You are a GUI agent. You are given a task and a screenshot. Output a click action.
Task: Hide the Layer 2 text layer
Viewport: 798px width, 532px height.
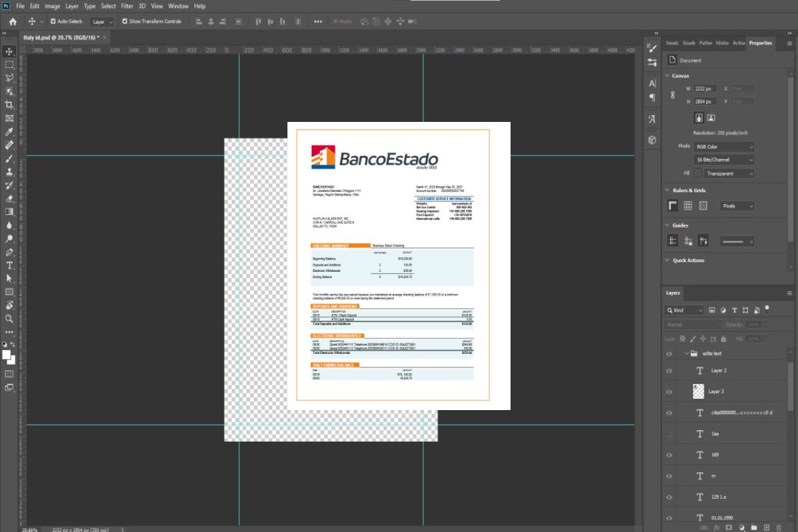(669, 371)
